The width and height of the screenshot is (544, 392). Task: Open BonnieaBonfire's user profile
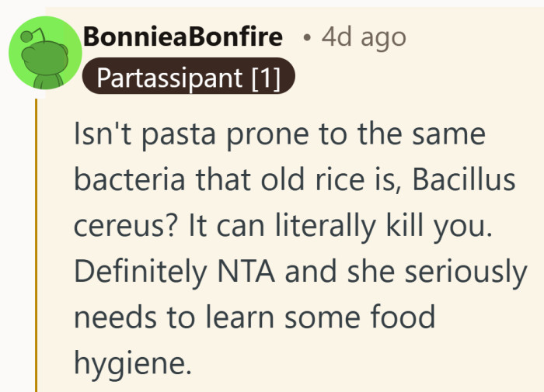point(183,36)
